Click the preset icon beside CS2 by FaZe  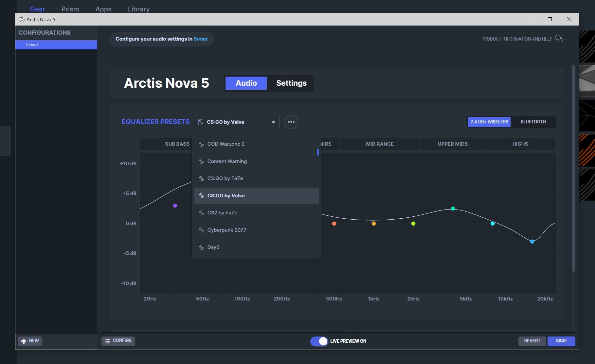(201, 213)
